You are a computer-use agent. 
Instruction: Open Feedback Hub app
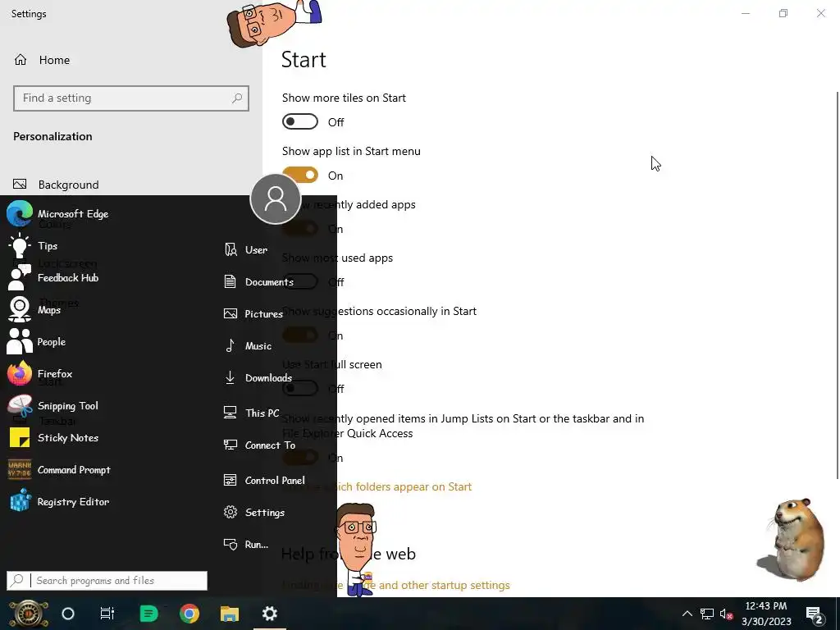click(x=53, y=277)
